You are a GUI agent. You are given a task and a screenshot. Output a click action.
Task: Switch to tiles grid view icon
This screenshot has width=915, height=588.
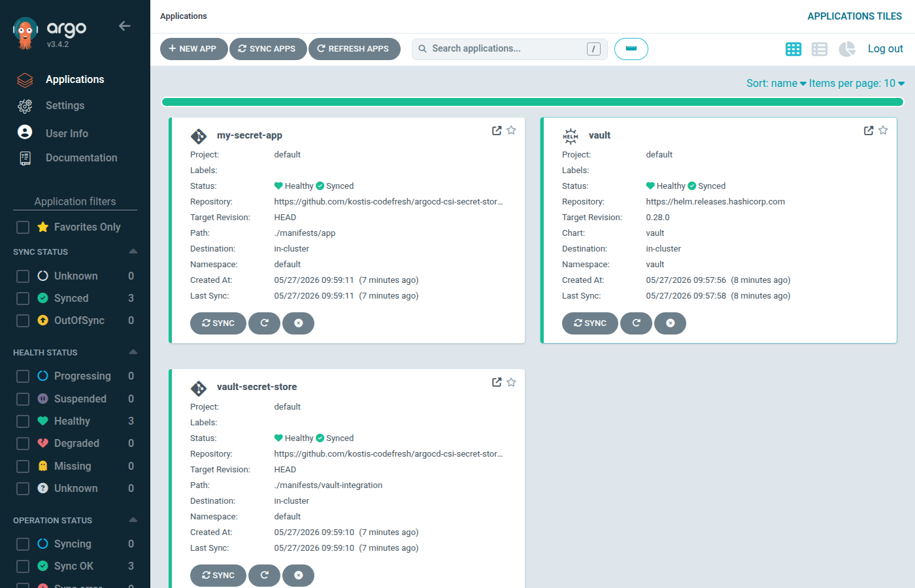pyautogui.click(x=793, y=49)
